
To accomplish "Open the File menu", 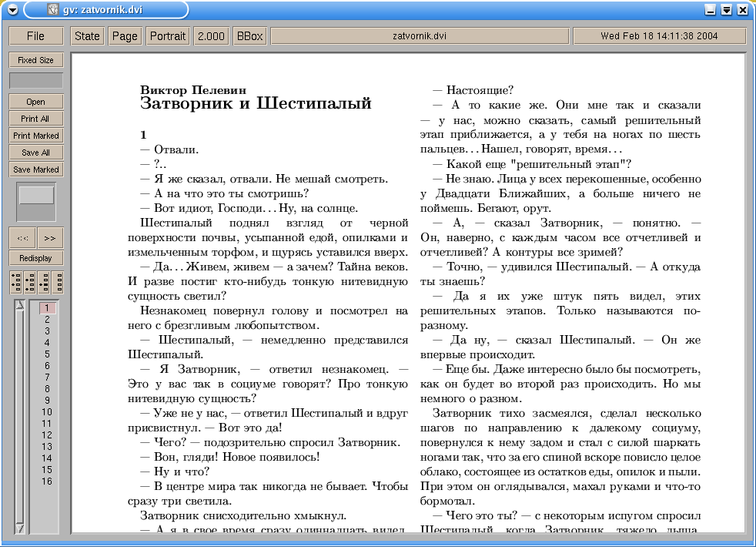I will coord(35,36).
